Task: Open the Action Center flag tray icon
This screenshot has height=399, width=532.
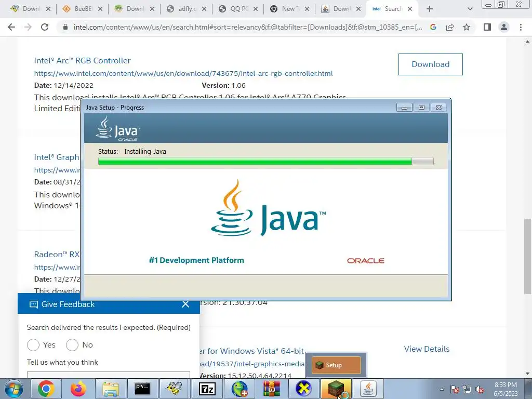Action: tap(454, 389)
